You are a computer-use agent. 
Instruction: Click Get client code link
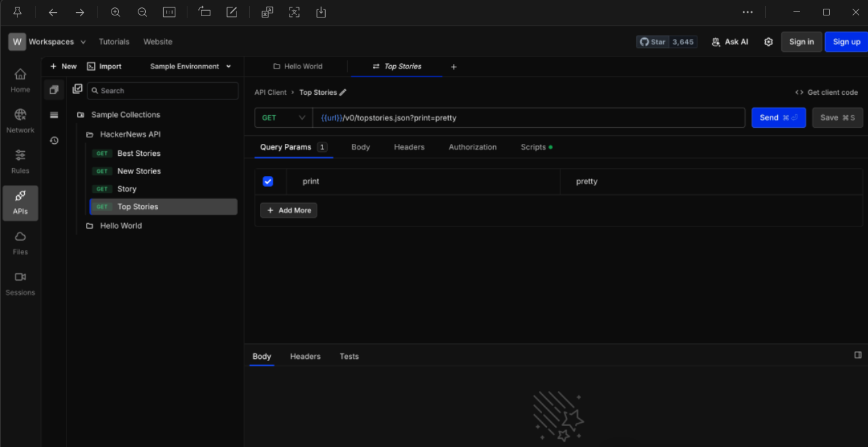(x=826, y=93)
